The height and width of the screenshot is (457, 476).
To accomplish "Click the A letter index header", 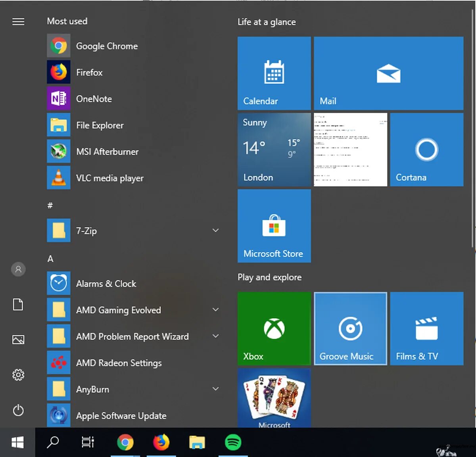I will (x=50, y=259).
